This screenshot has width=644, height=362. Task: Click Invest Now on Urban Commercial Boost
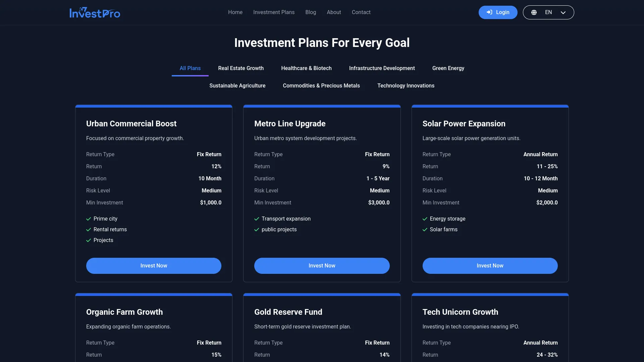(154, 265)
